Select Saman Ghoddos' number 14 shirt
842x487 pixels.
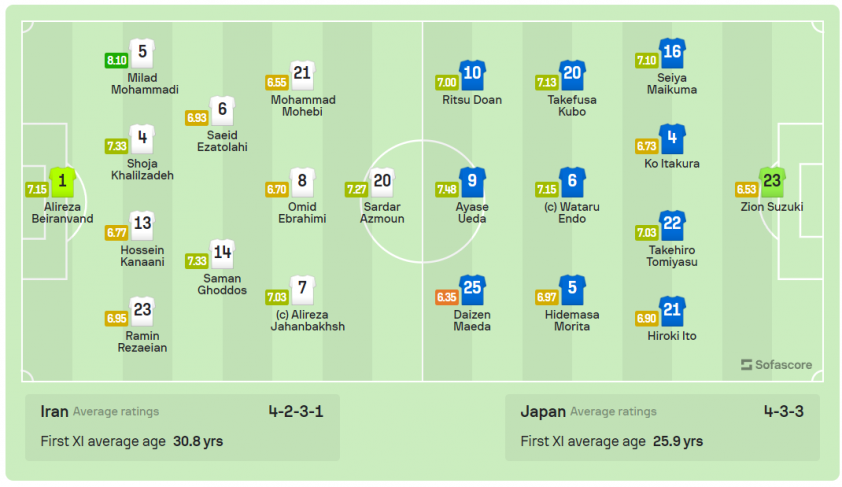222,254
